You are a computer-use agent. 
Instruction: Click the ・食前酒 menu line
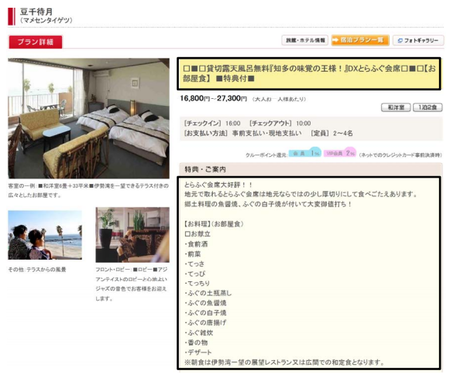[x=196, y=244]
